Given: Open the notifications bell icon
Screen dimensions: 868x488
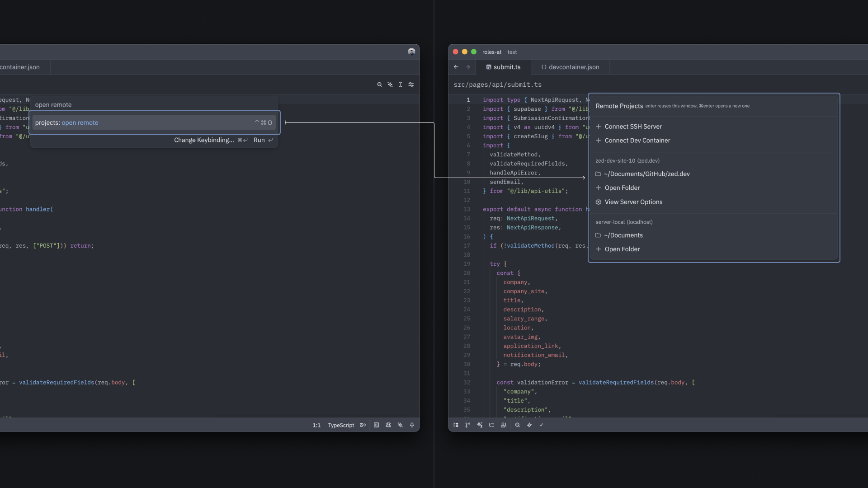Looking at the screenshot, I should [x=412, y=425].
